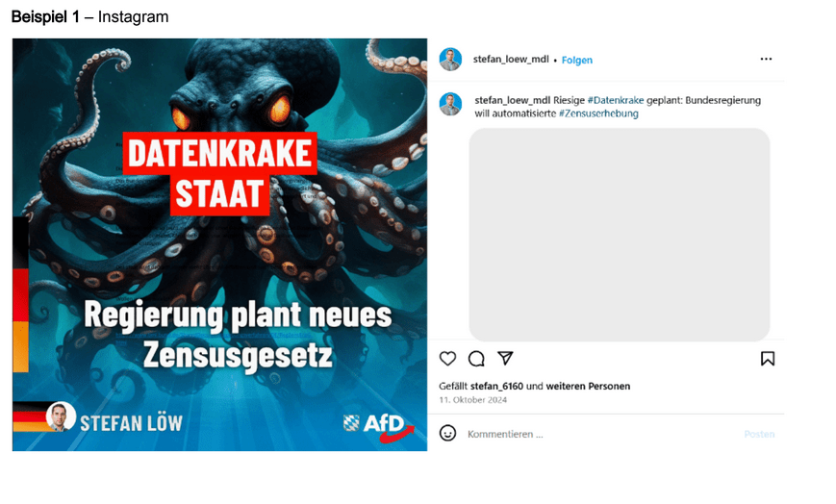Share the post with the paper plane icon
This screenshot has height=504, width=836.
pyautogui.click(x=505, y=358)
